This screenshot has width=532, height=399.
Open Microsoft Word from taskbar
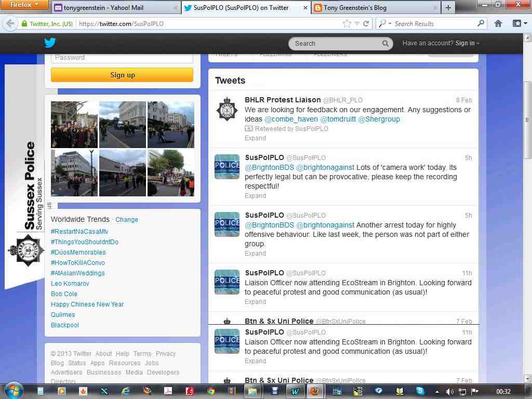point(295,391)
